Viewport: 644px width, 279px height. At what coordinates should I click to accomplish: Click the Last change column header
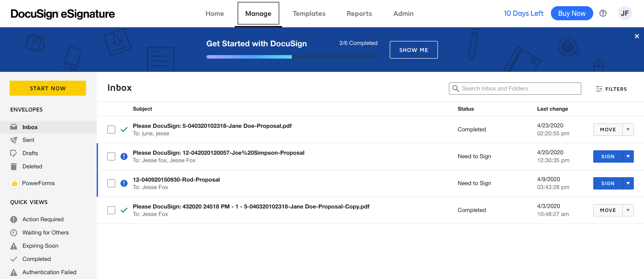pyautogui.click(x=553, y=109)
